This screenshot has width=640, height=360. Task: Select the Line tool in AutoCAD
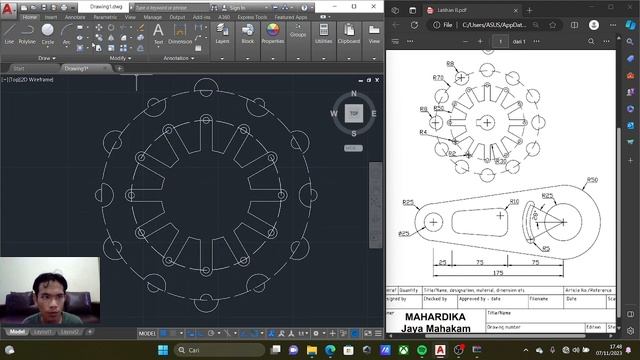9,33
